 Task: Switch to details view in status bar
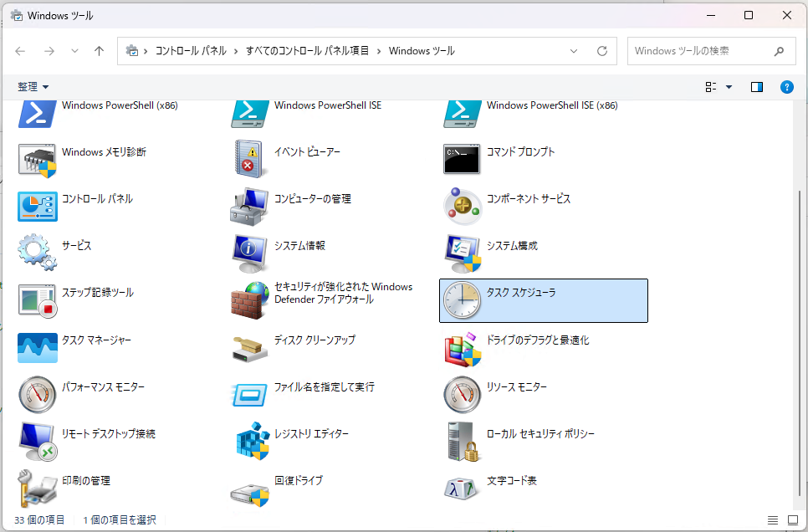point(772,520)
